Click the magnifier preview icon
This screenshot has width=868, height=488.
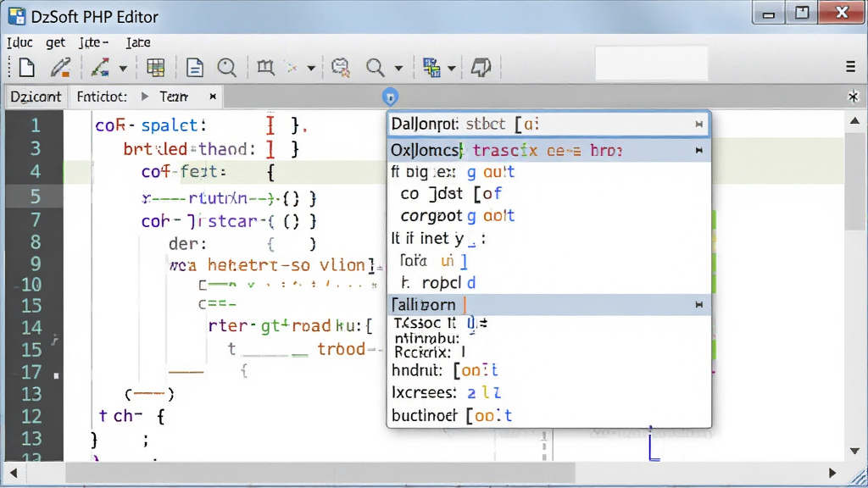[x=226, y=68]
